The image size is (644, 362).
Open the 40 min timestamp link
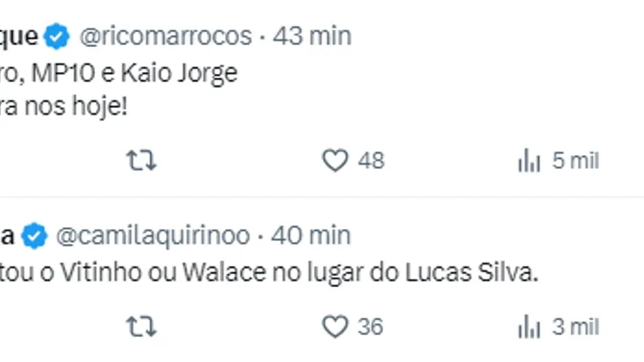[311, 236]
